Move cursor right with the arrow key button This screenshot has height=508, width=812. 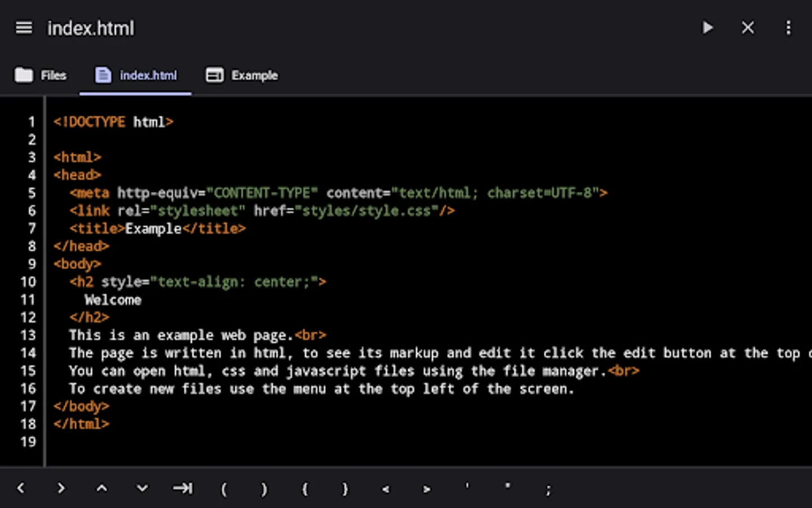(61, 488)
